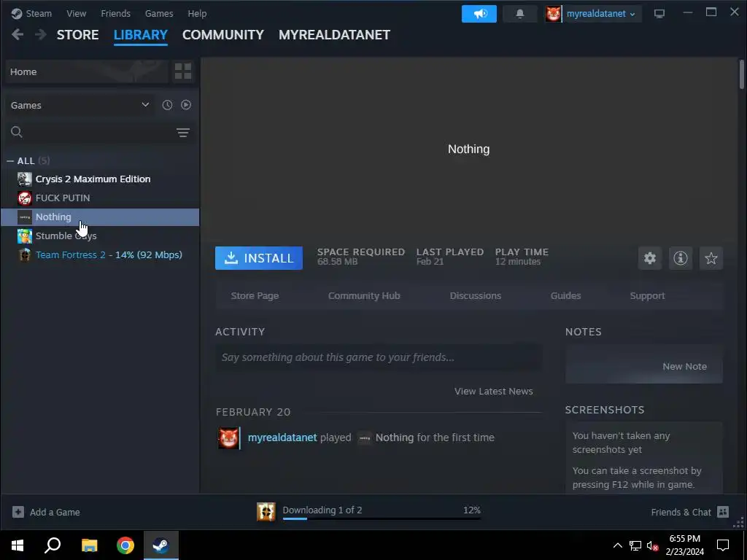Open game info icon for Nothing
The image size is (747, 560).
(x=681, y=258)
